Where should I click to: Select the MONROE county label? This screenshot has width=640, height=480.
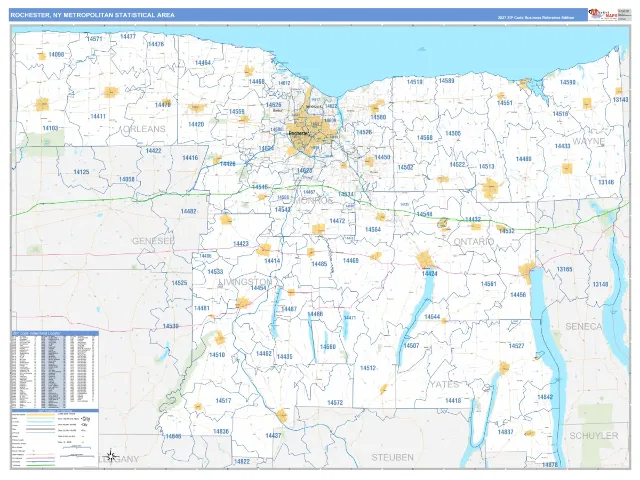(311, 200)
